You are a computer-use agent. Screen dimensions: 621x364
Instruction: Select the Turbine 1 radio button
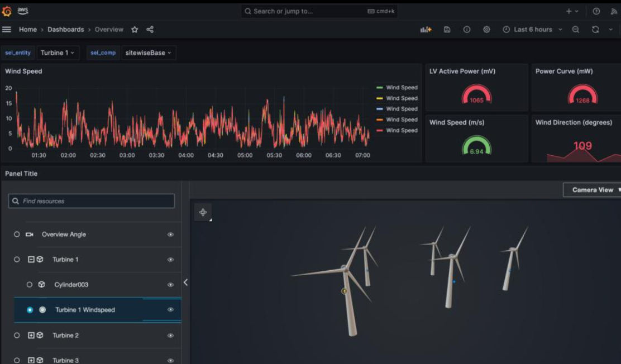[x=17, y=260]
